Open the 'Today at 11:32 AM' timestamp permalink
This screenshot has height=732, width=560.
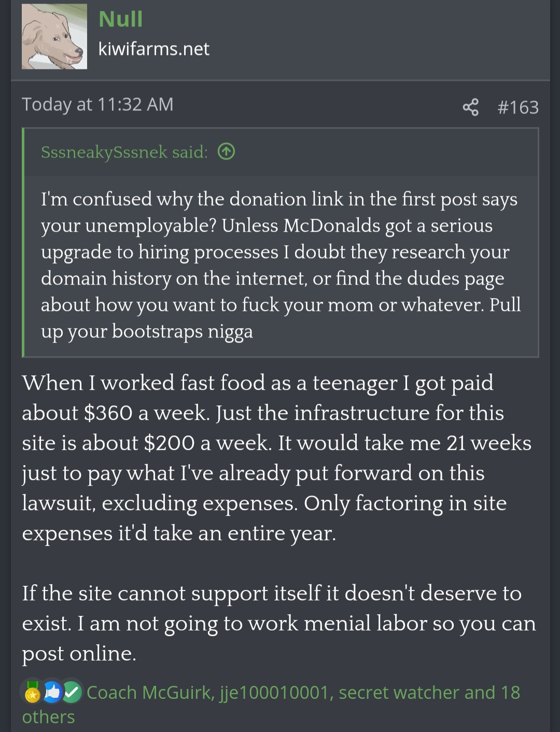[x=97, y=105]
